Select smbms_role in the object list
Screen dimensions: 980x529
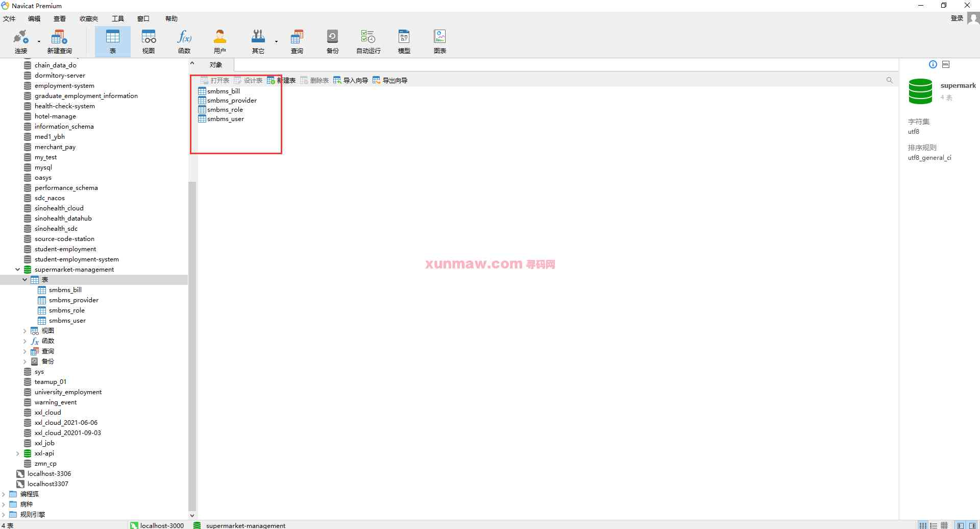tap(220, 109)
